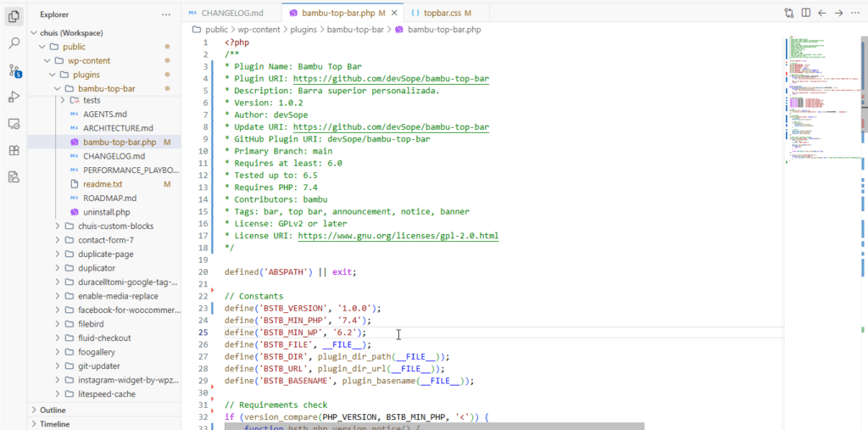The width and height of the screenshot is (868, 430).
Task: Expand the duracelltomi-google-tag folder
Action: 58,282
